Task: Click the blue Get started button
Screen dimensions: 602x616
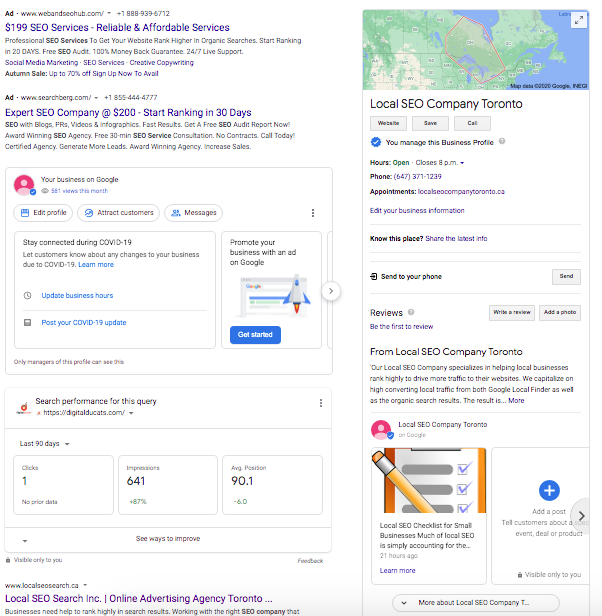Action: (x=255, y=335)
